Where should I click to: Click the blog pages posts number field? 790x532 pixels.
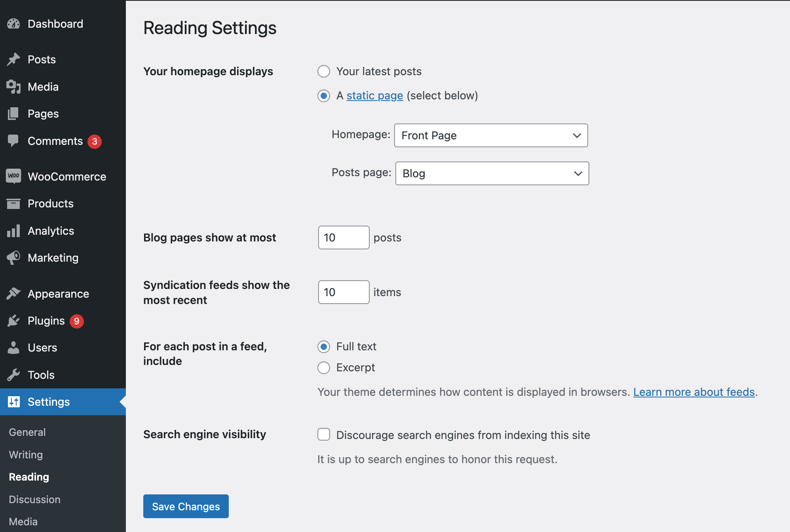coord(343,237)
